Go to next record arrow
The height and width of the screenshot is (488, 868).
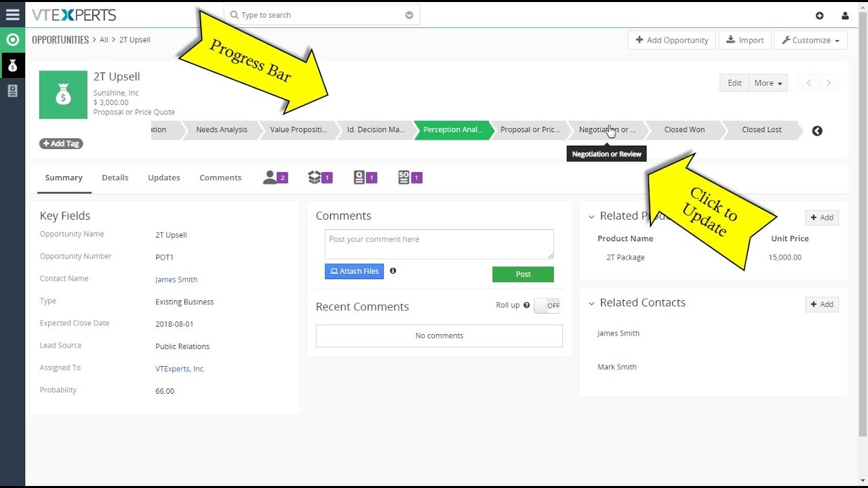tap(829, 83)
